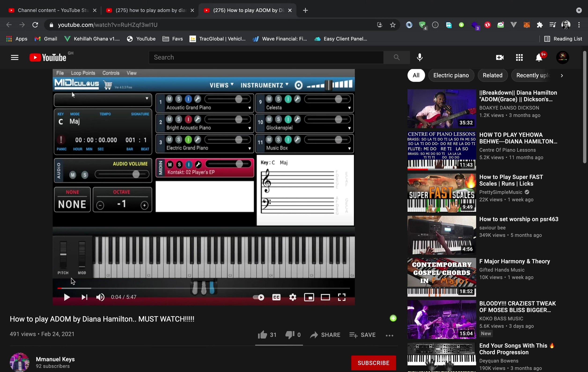Toggle closed captions CC button
The image size is (588, 372).
[276, 297]
